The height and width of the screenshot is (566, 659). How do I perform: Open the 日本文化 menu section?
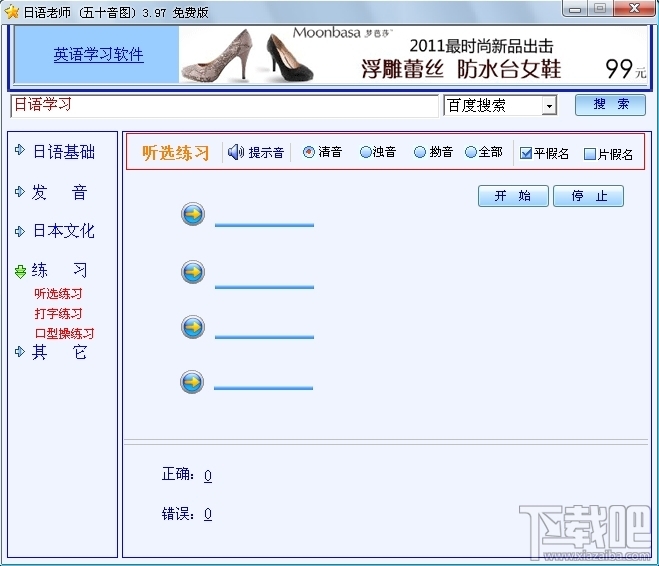[x=64, y=231]
